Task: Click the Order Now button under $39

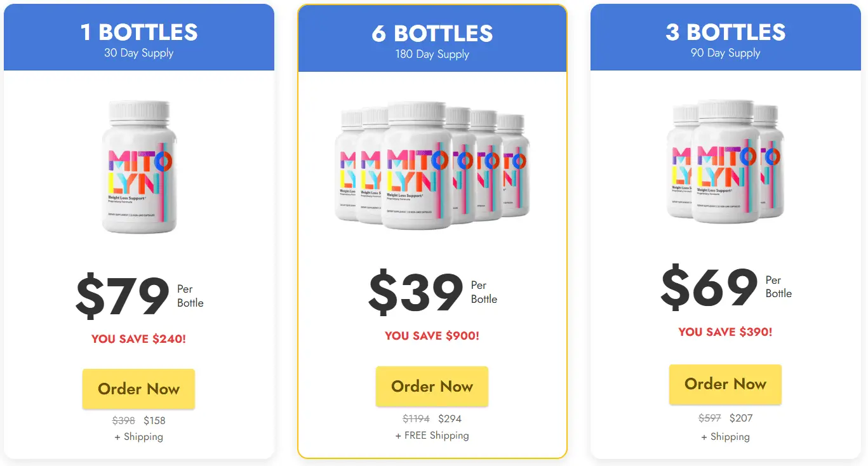Action: pyautogui.click(x=432, y=386)
